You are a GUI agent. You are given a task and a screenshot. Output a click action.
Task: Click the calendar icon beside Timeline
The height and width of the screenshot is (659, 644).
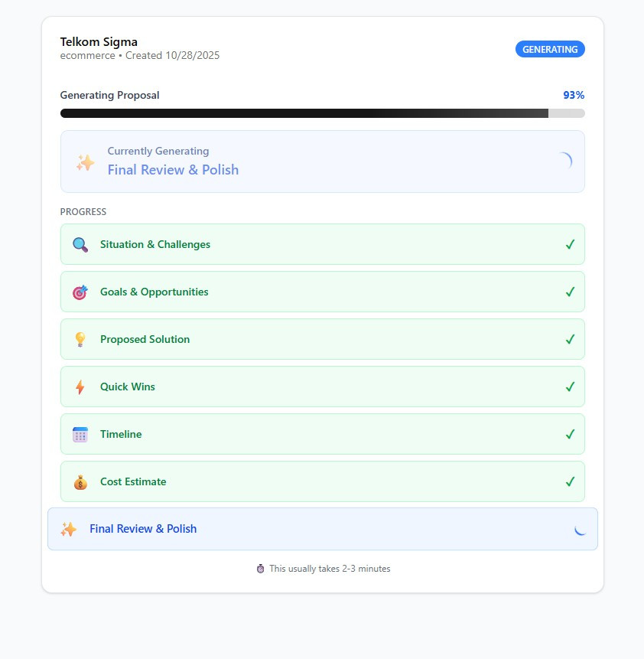point(80,435)
